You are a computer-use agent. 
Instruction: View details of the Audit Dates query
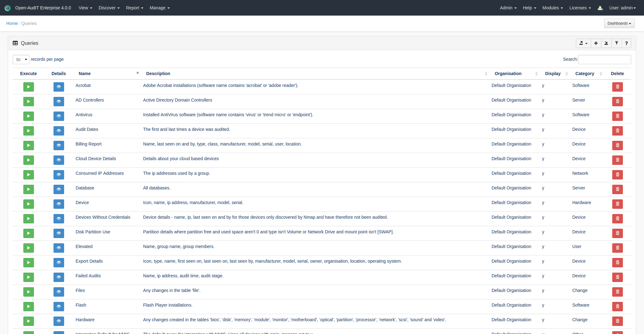click(x=58, y=131)
